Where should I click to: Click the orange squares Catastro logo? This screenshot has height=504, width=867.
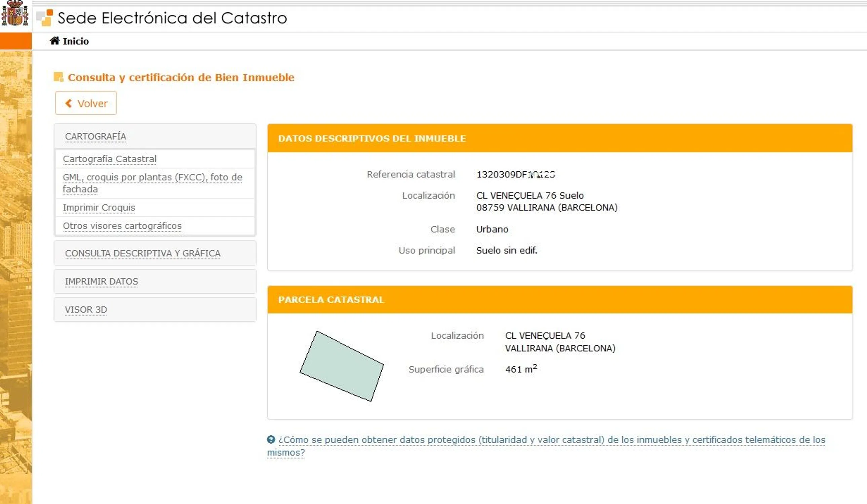coord(45,18)
